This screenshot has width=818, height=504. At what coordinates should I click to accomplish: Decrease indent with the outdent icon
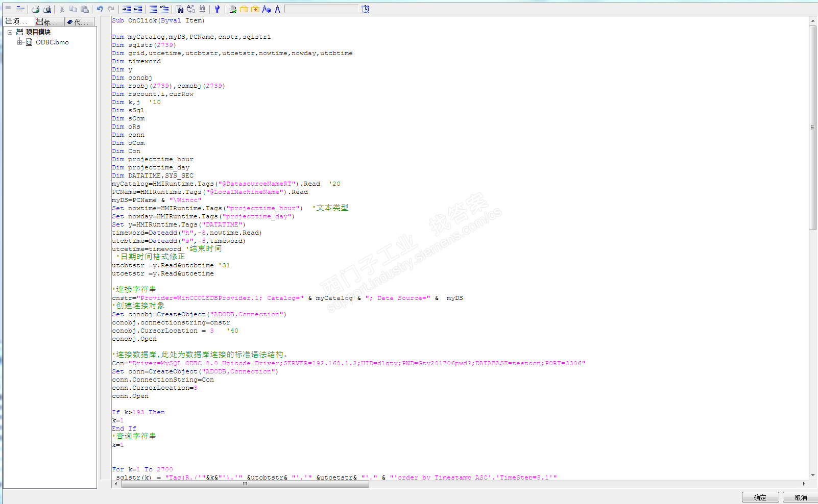click(138, 9)
